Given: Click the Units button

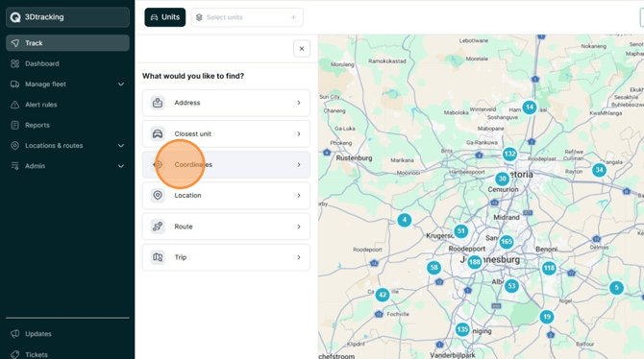Looking at the screenshot, I should (165, 17).
